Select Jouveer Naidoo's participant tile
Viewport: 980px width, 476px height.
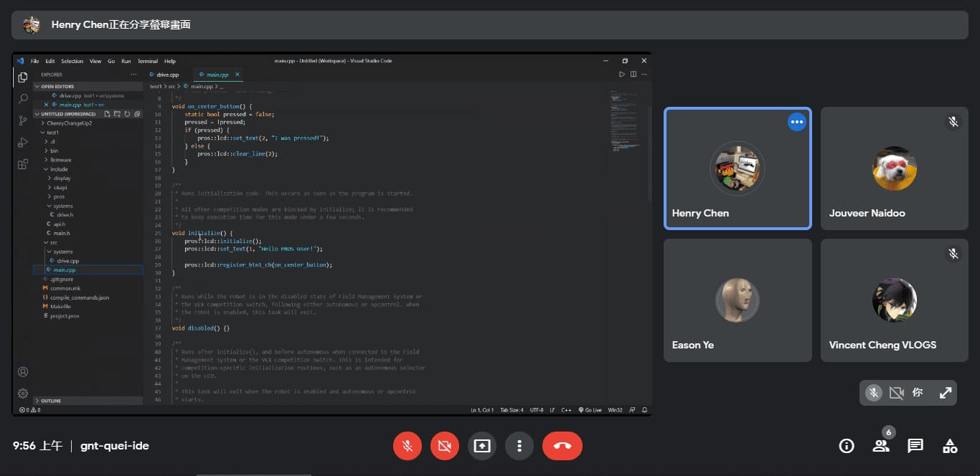click(894, 168)
